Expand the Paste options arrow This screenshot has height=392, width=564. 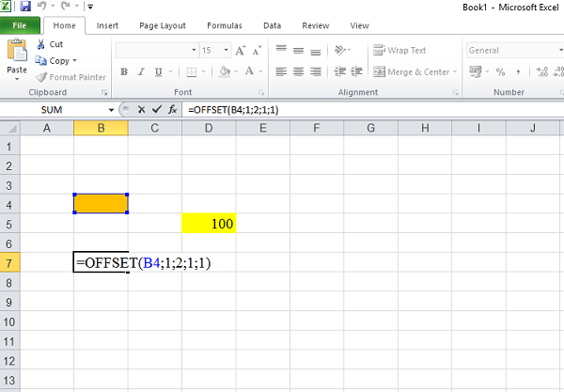click(17, 79)
